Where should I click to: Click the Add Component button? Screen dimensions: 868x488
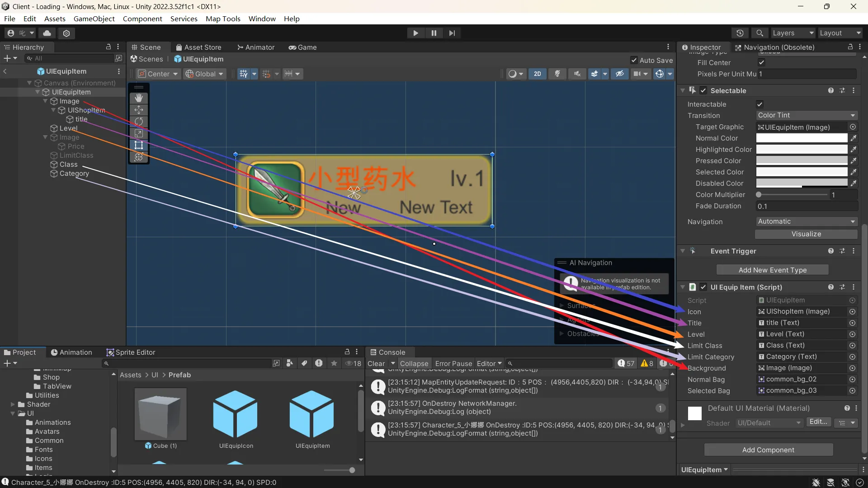(x=768, y=450)
